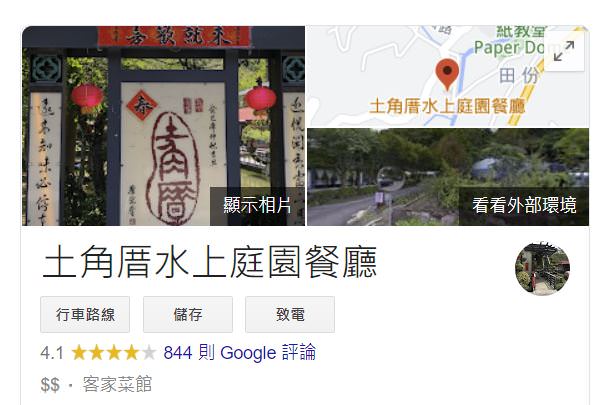Click the street view road photo

(448, 177)
